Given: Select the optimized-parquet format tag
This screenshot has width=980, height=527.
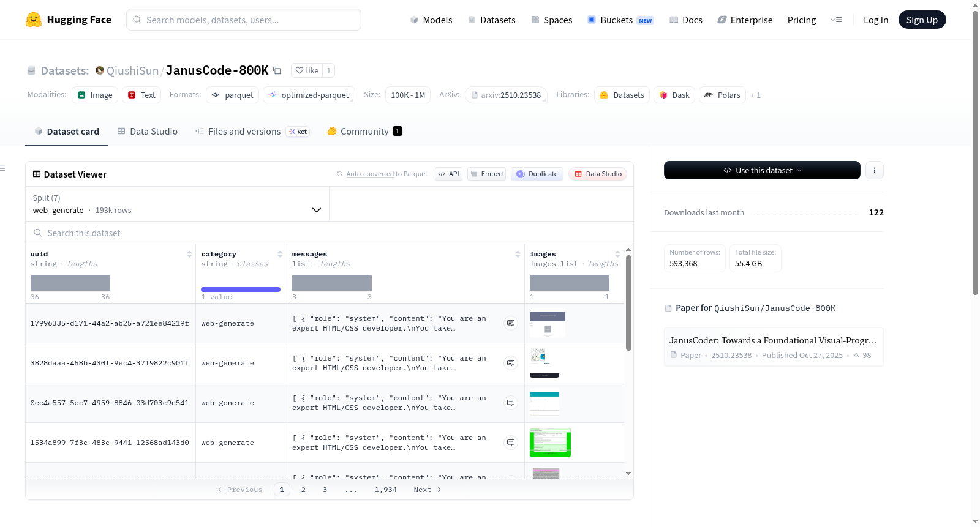Looking at the screenshot, I should 309,95.
